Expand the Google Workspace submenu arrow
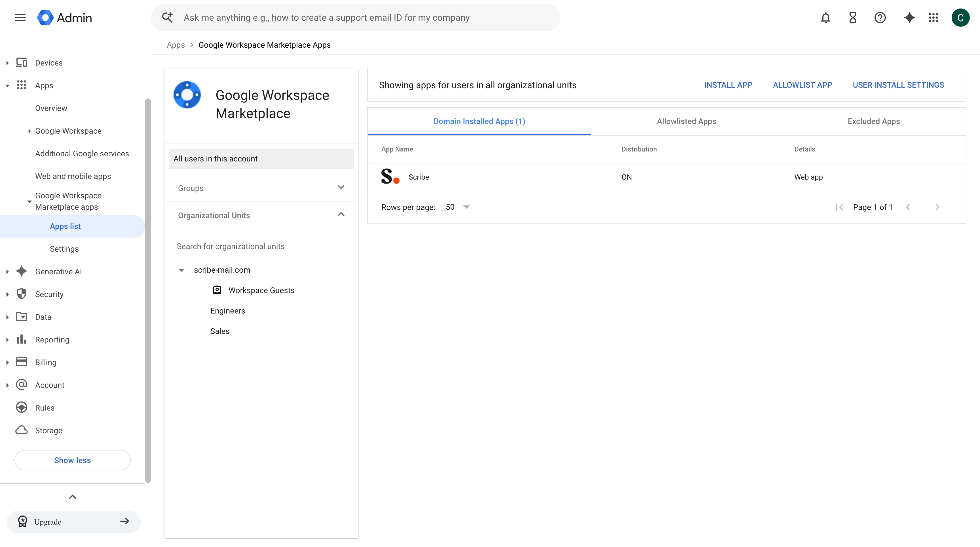The image size is (980, 547). pyautogui.click(x=29, y=131)
